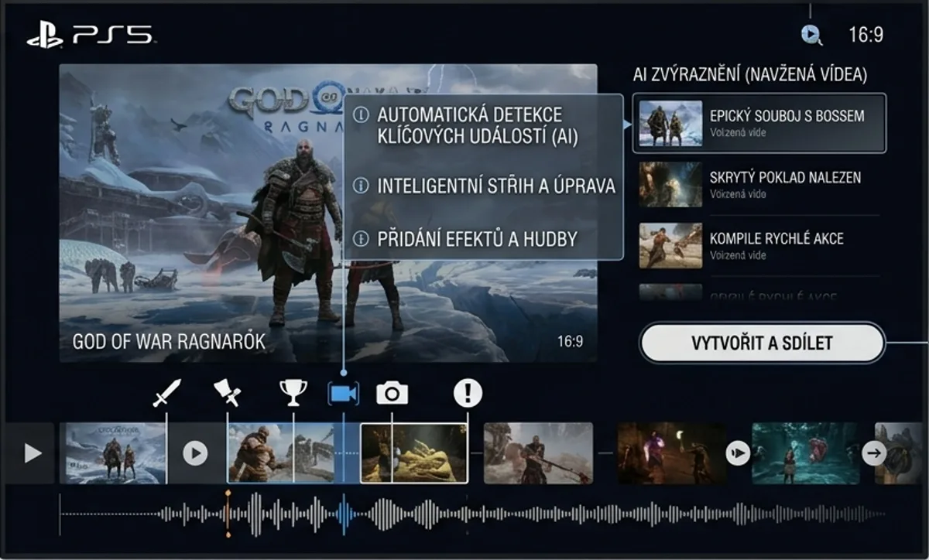Open Kompile rychlé akce highlight
This screenshot has height=560, width=929.
point(759,245)
